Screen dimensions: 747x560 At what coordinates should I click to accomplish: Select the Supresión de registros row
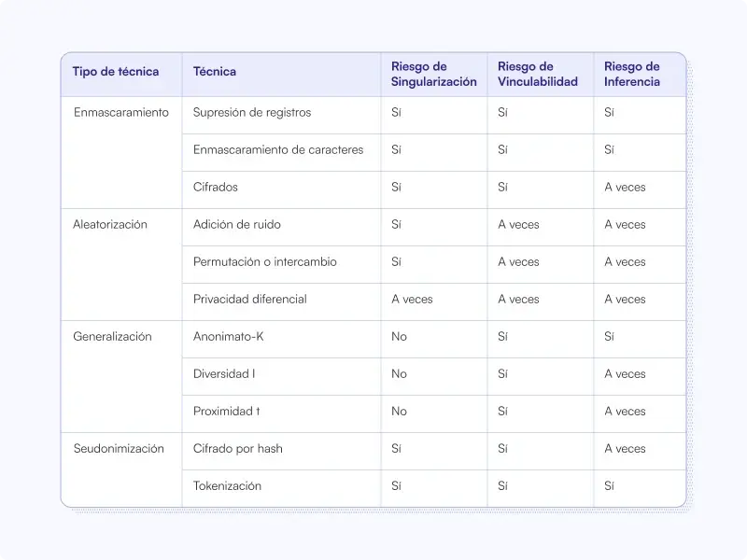[434, 115]
